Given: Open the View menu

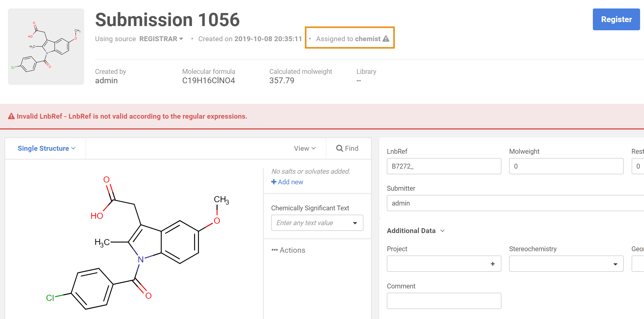Looking at the screenshot, I should coord(305,148).
